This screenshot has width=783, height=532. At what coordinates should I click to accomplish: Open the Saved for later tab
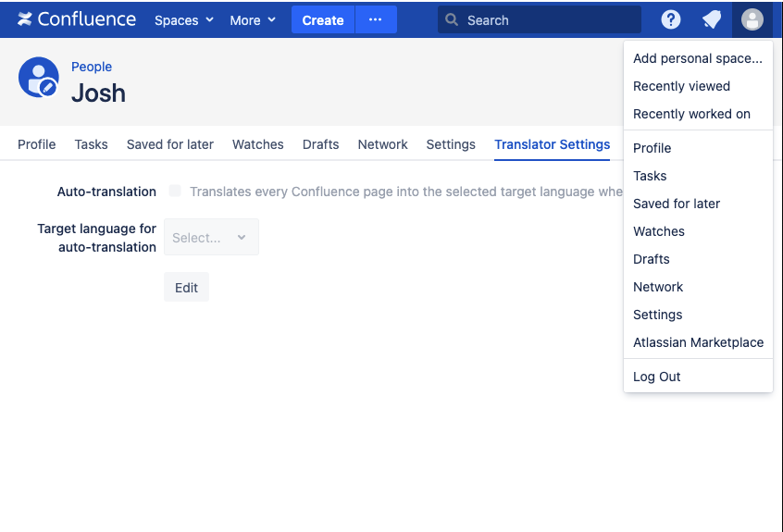170,144
